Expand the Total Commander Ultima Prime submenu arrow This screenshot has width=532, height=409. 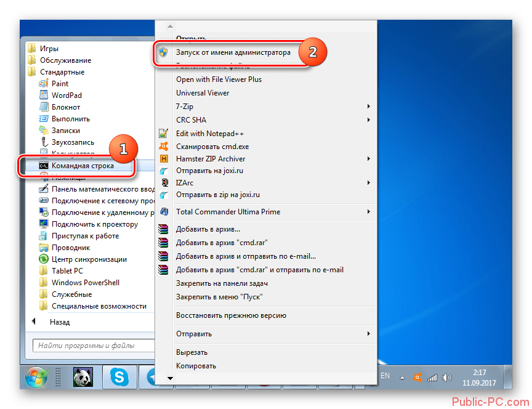tap(368, 211)
